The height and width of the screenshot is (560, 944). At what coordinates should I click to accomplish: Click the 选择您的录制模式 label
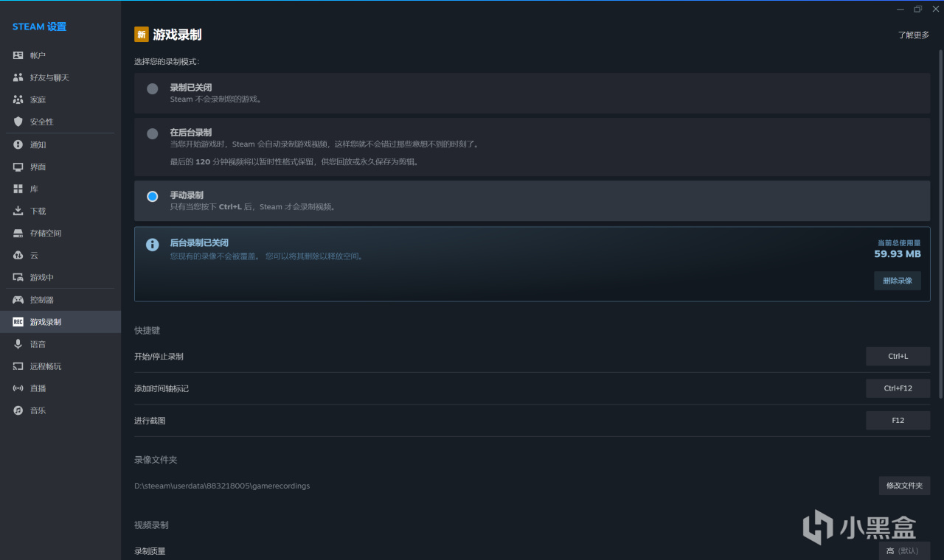click(x=167, y=61)
